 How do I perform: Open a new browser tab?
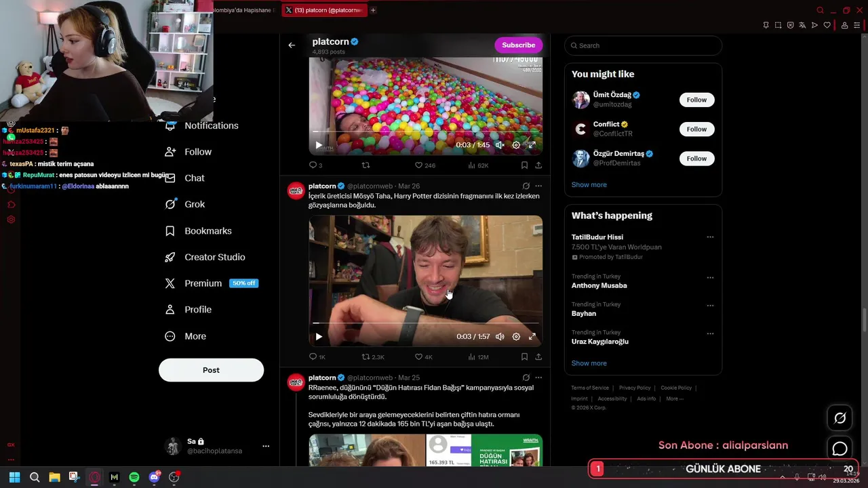[x=373, y=10]
